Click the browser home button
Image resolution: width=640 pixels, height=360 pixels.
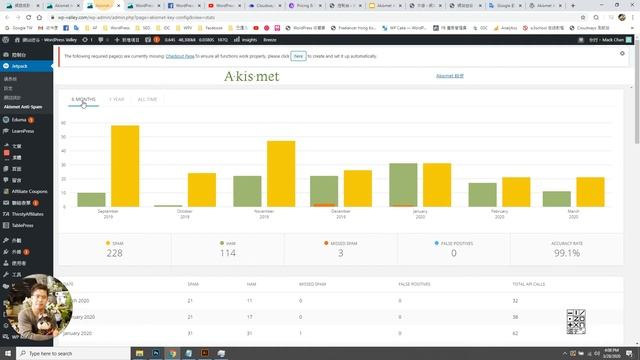39,18
